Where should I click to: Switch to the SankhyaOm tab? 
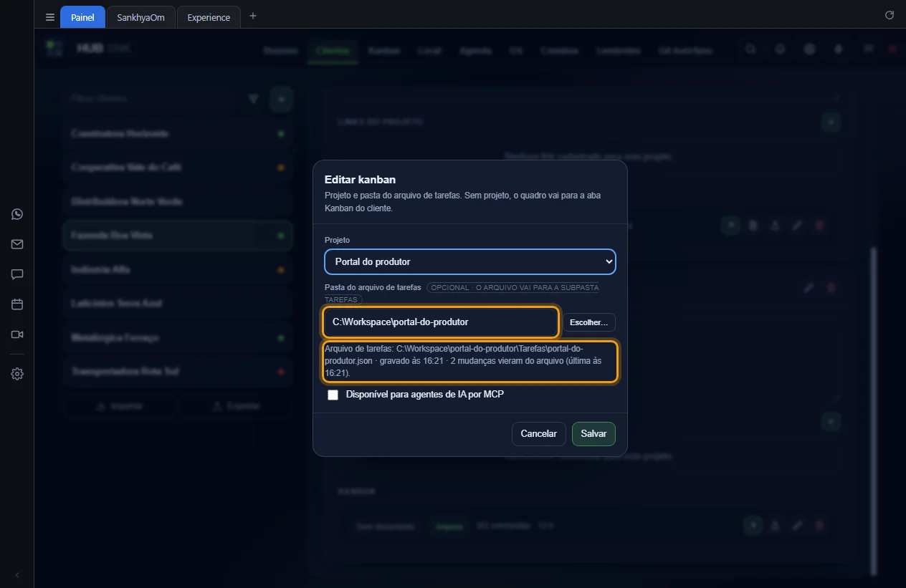141,17
